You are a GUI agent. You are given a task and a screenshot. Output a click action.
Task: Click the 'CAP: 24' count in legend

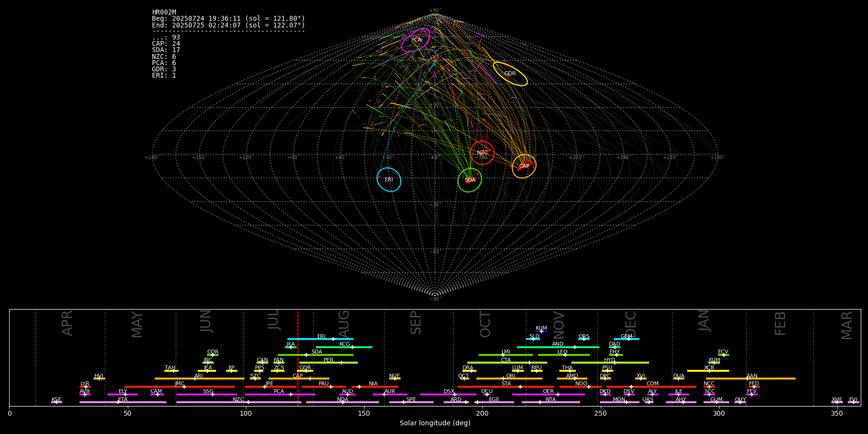pyautogui.click(x=166, y=44)
